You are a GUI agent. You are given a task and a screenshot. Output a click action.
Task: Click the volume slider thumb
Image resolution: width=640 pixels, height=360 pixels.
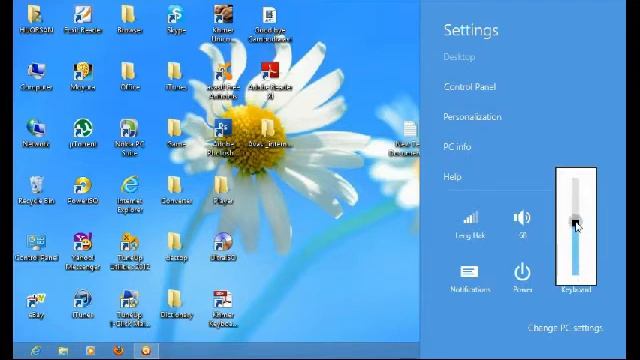[575, 221]
